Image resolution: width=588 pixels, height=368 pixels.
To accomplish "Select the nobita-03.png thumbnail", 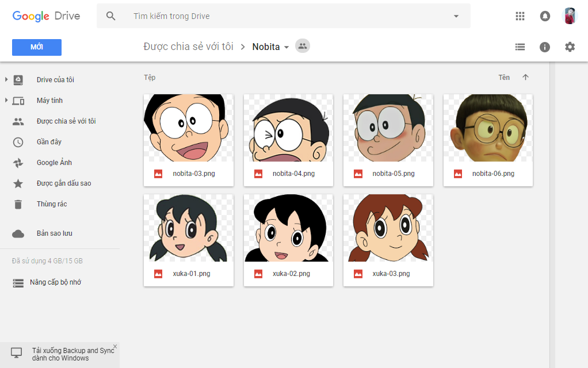I will (189, 128).
